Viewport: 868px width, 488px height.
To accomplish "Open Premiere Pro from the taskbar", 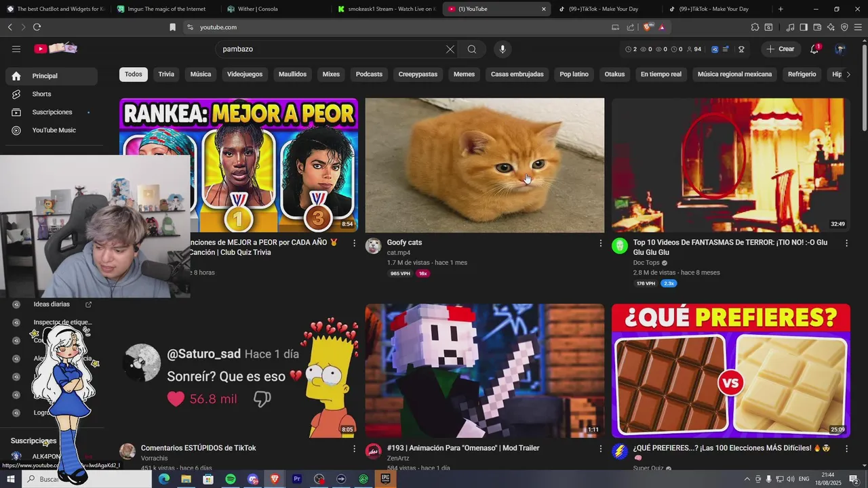I will [x=297, y=479].
